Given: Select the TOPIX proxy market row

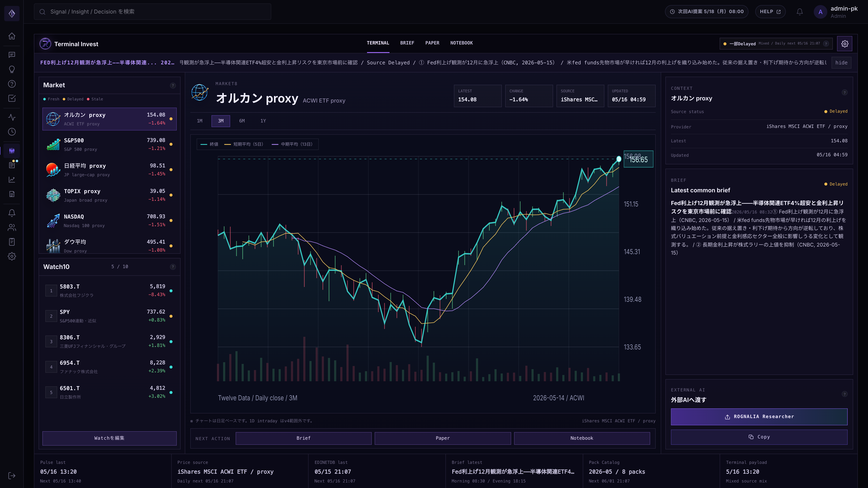Looking at the screenshot, I should tap(109, 195).
